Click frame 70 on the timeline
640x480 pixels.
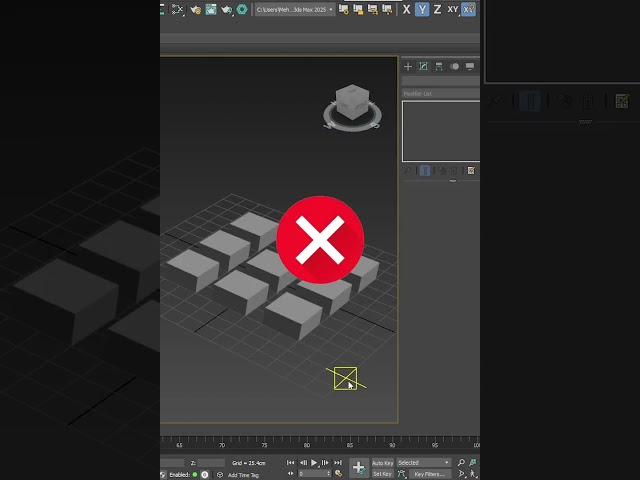[x=222, y=445]
